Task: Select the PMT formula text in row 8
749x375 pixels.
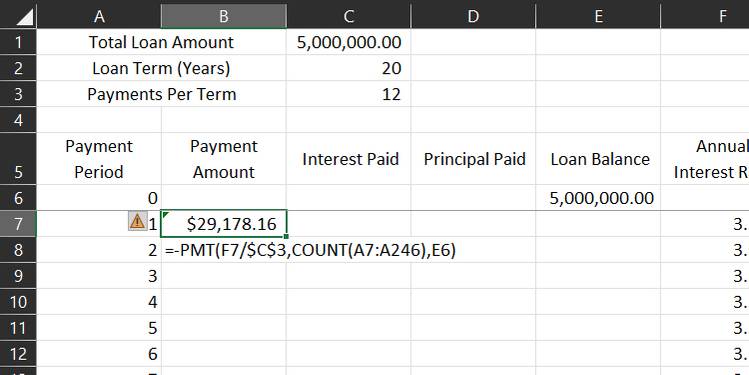Action: pyautogui.click(x=310, y=250)
